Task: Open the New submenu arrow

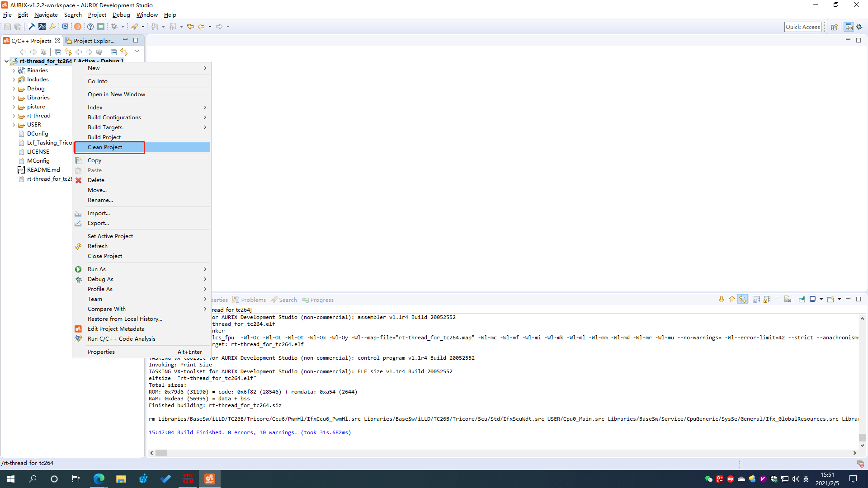Action: (205, 68)
